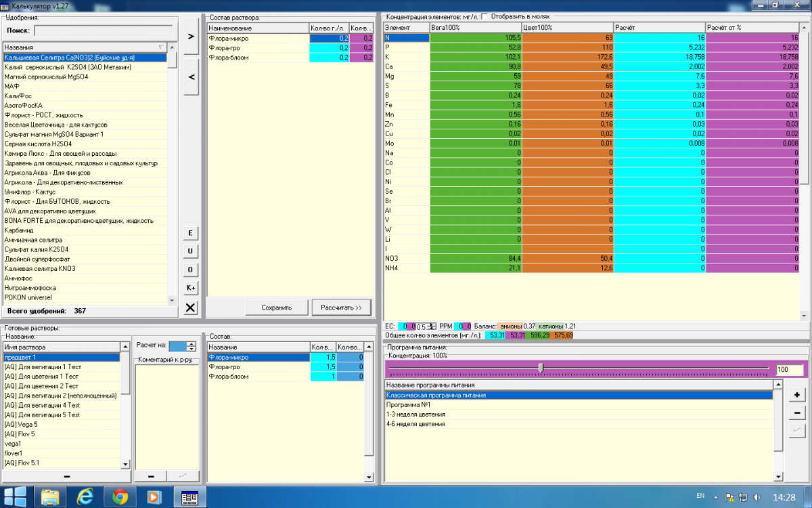Click the fertilizer list scroll-down arrow
Viewport: 812px width, 508px height.
(x=172, y=300)
